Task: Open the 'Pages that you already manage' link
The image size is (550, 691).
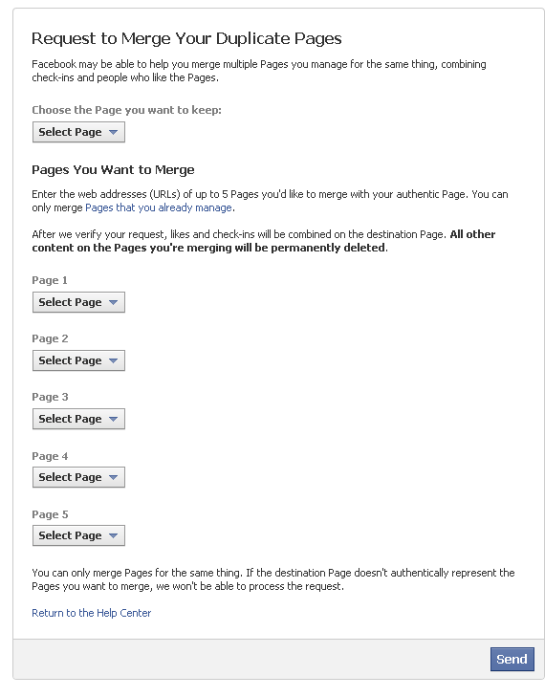Action: click(x=159, y=208)
